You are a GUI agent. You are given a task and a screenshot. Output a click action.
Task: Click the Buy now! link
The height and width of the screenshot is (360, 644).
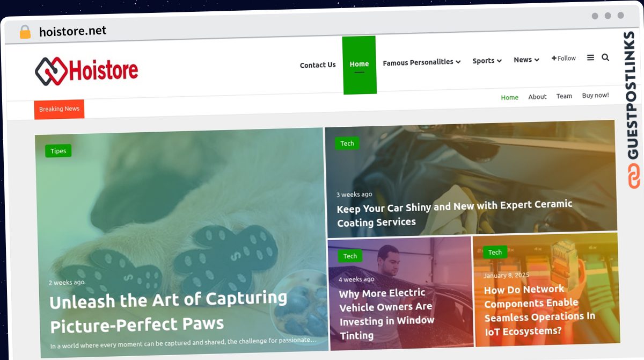[x=595, y=95]
